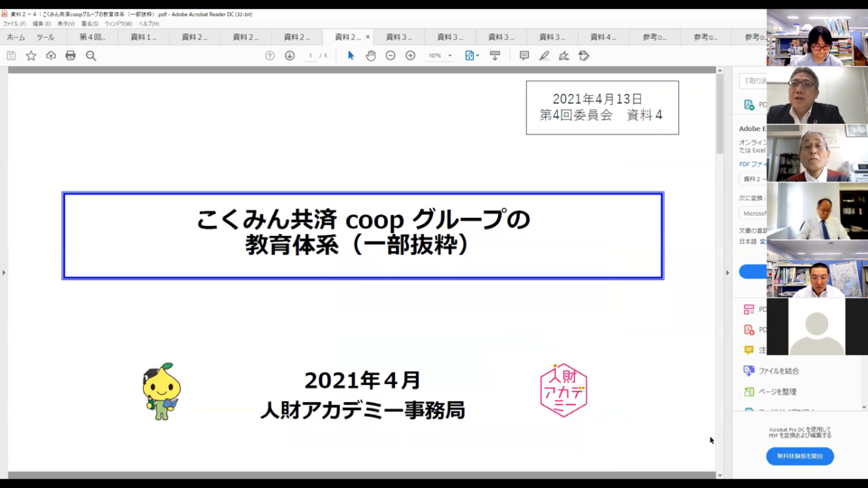Select the blank avatar participant video tile
This screenshot has width=868, height=488.
point(817,326)
